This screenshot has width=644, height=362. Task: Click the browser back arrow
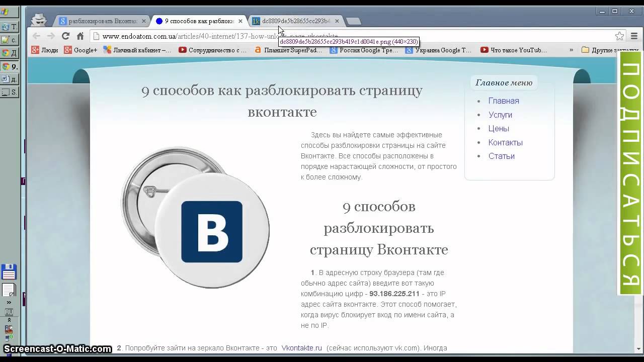pos(36,36)
